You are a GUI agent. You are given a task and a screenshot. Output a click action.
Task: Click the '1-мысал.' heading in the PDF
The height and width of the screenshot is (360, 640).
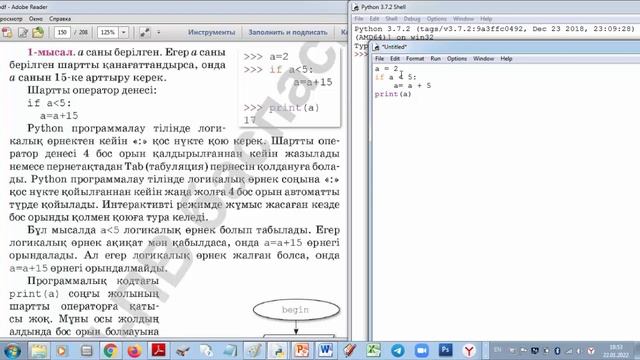[x=51, y=52]
